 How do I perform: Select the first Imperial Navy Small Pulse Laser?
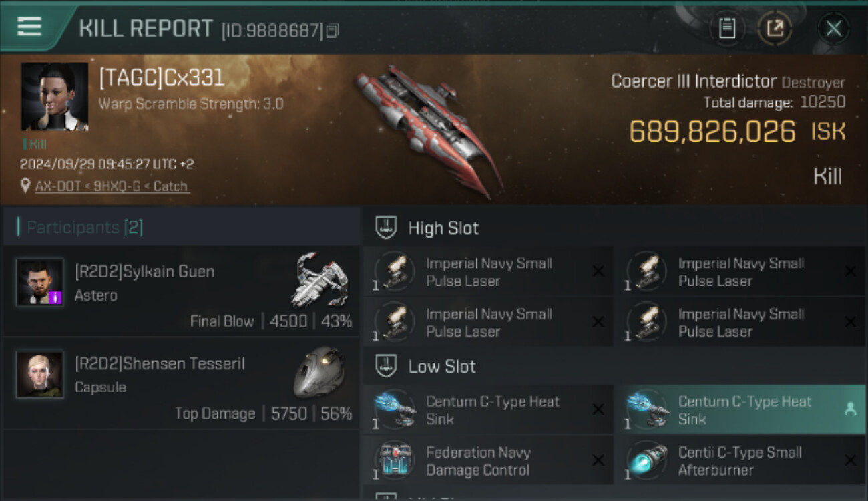[x=487, y=272]
